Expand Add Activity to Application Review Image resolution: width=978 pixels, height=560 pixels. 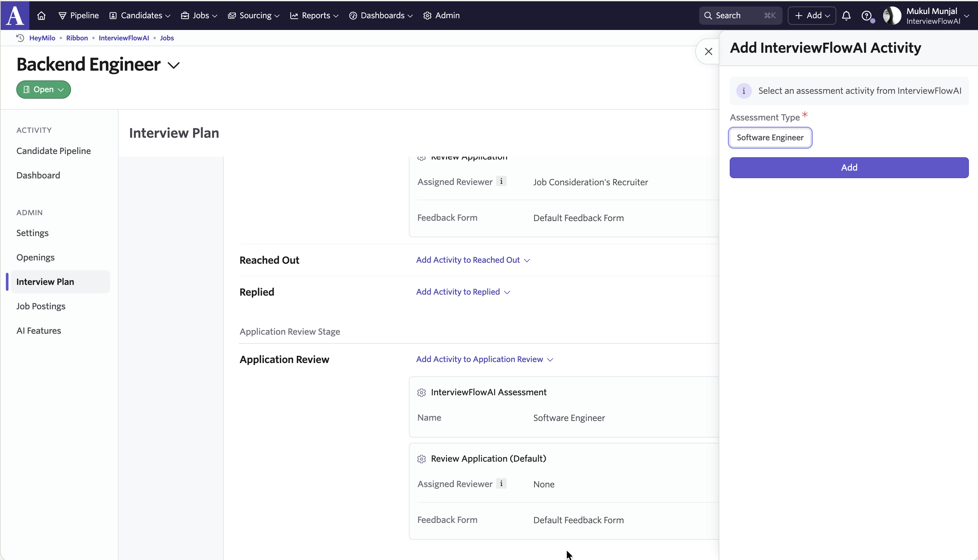(484, 359)
